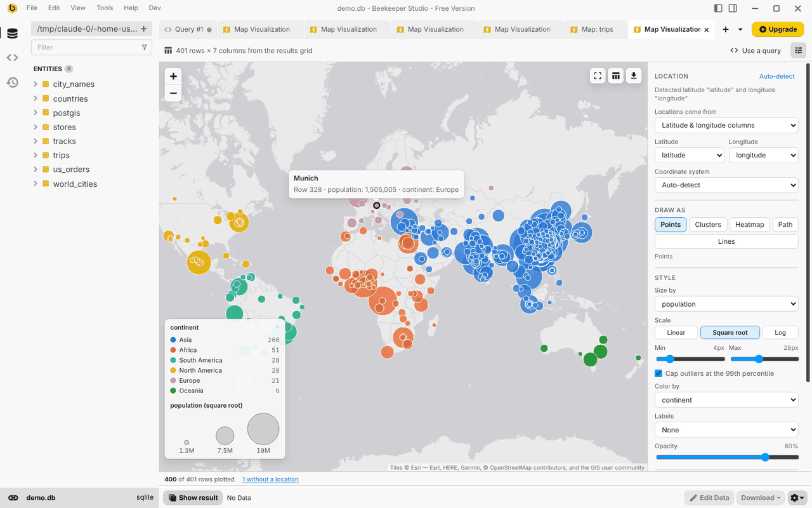Open the query history clock icon

pyautogui.click(x=12, y=82)
